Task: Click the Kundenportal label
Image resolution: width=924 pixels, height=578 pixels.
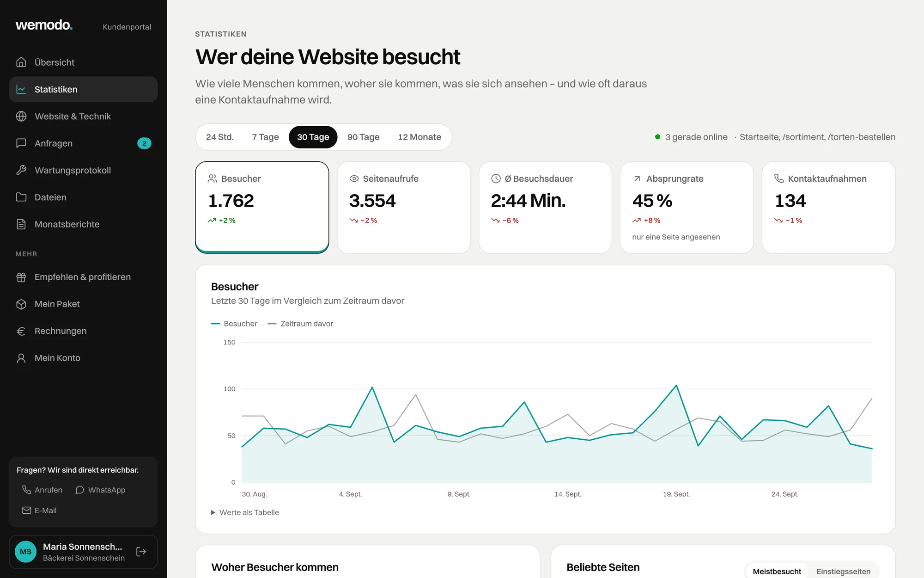Action: pos(127,27)
